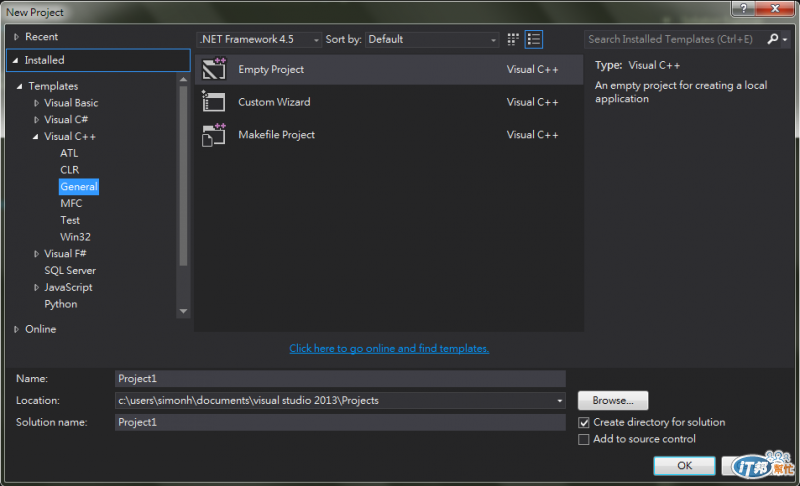Select the Custom Wizard template icon
Viewport: 800px width, 486px height.
[x=214, y=101]
